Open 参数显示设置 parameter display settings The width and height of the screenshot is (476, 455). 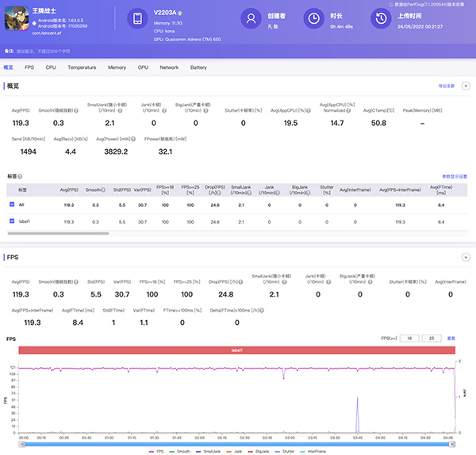(x=455, y=176)
